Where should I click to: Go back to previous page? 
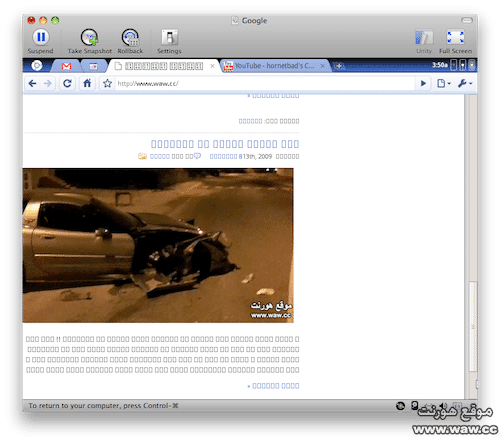pos(32,83)
